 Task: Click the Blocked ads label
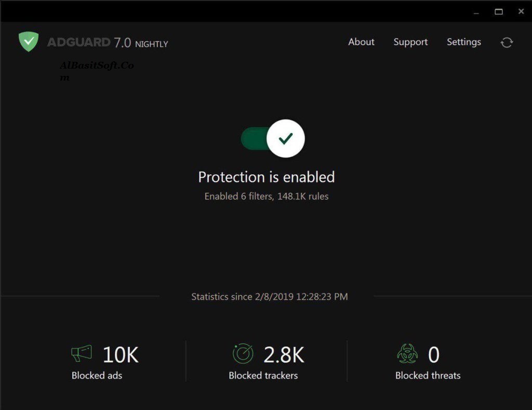[97, 375]
